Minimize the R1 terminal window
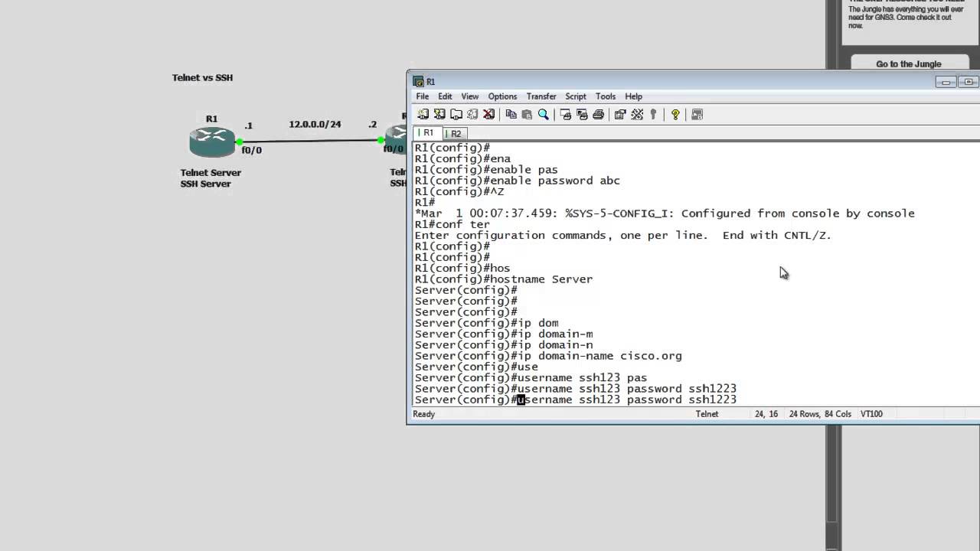The image size is (980, 551). point(946,82)
